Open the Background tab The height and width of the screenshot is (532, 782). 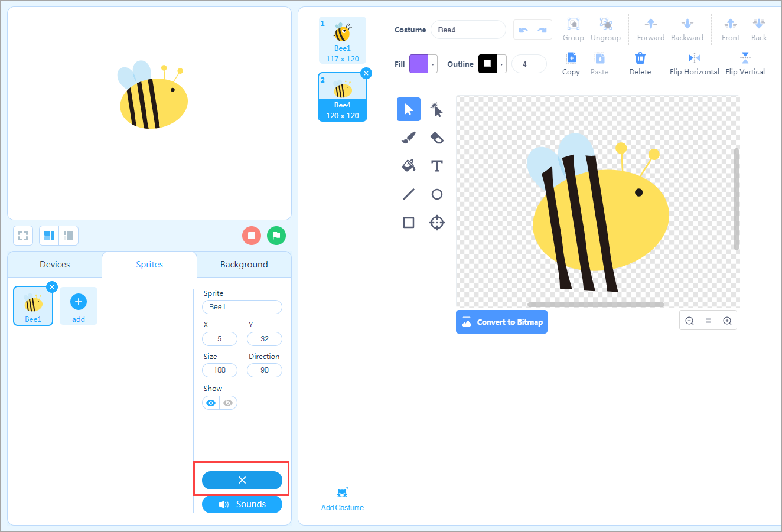[244, 265]
